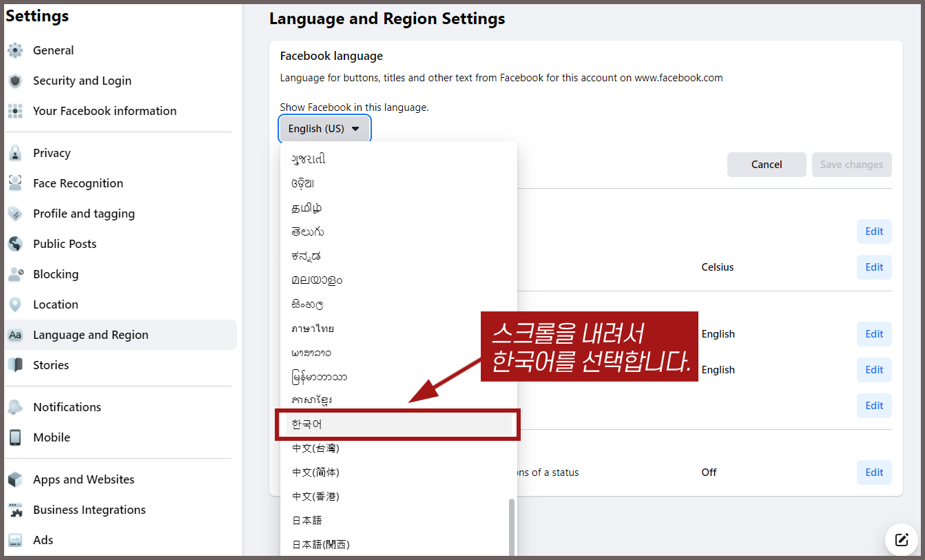Open Ads settings in sidebar
The image size is (925, 560).
pos(121,540)
